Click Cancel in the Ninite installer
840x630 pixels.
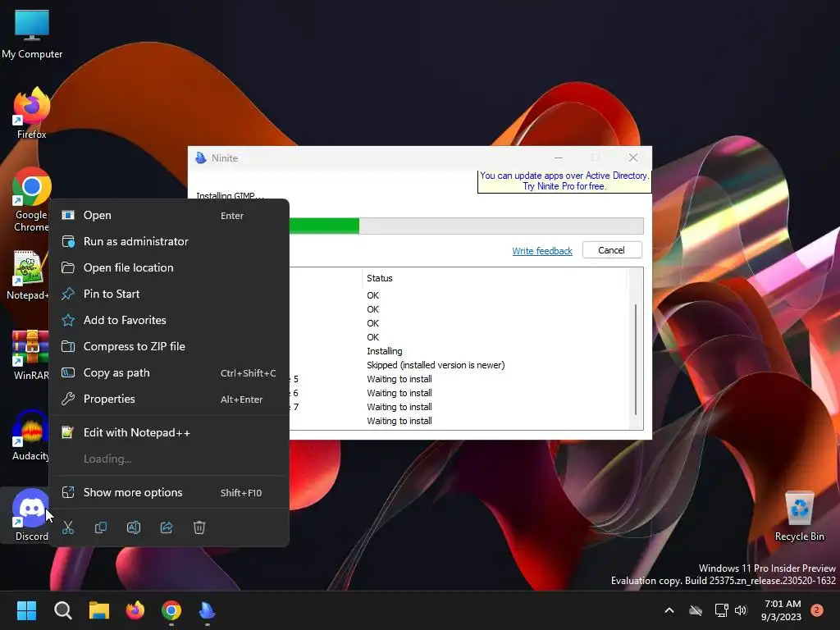tap(612, 250)
